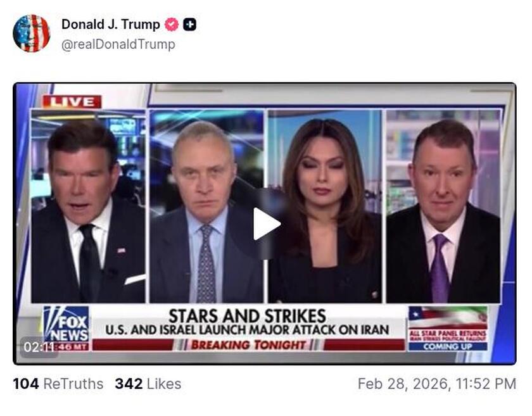Image resolution: width=532 pixels, height=416 pixels.
Task: Open the flag-painted profile avatar
Action: [32, 34]
